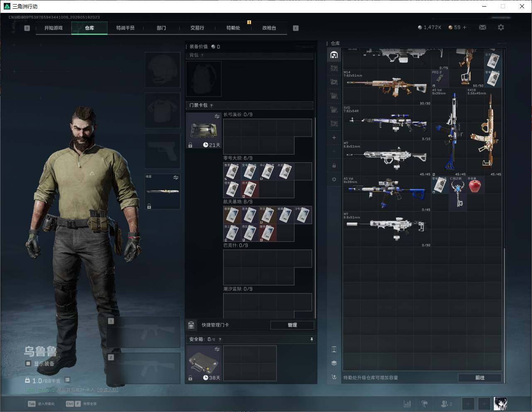The height and width of the screenshot is (412, 532).
Task: Click the warehouse sidebar lock icon
Action: (x=334, y=165)
